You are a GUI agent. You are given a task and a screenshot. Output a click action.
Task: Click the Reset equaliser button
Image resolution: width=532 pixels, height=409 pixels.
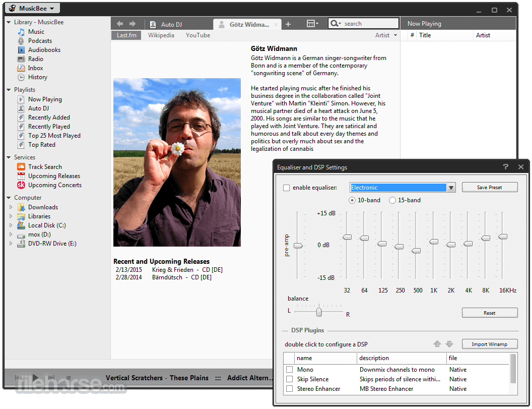[490, 313]
